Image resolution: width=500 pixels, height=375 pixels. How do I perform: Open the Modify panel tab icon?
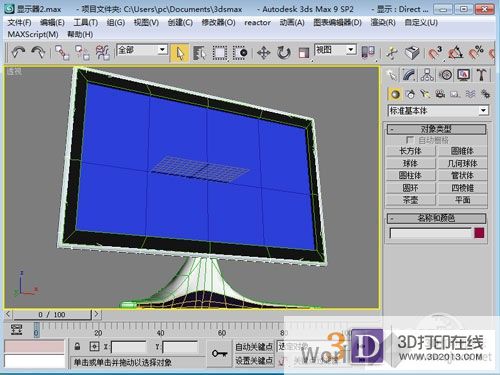(x=409, y=75)
